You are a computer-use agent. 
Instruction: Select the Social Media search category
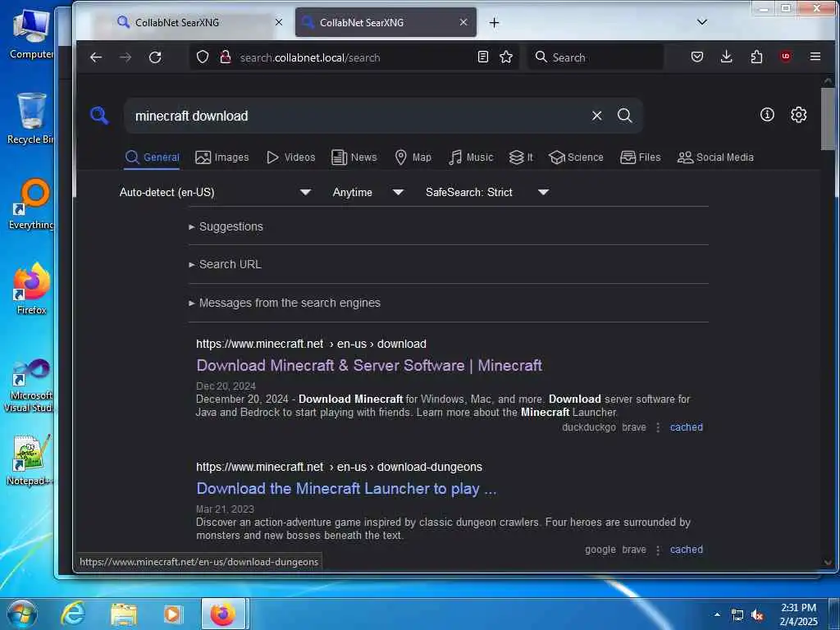[x=715, y=157]
